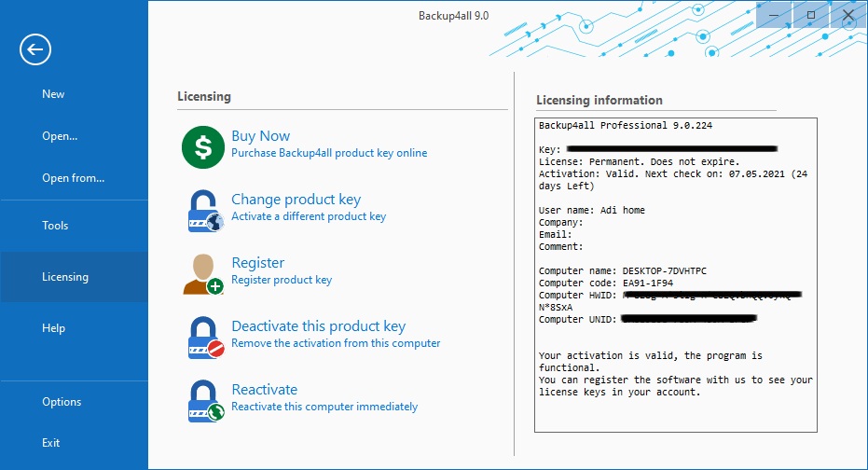Viewport: 868px width, 470px height.
Task: Click the 'Company:' field line
Action: (560, 223)
